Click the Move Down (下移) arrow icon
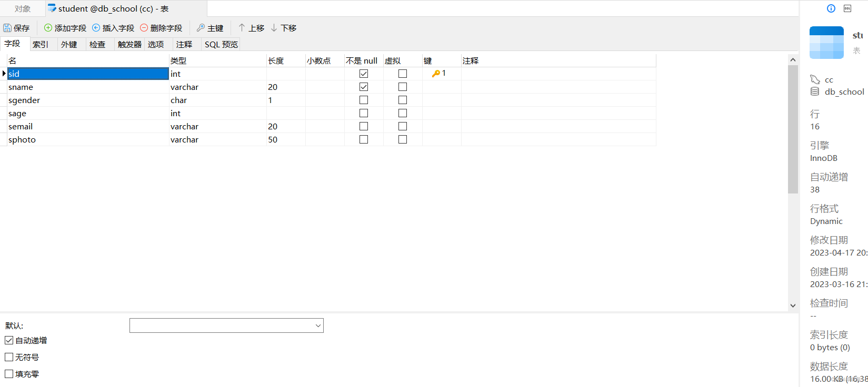 274,28
